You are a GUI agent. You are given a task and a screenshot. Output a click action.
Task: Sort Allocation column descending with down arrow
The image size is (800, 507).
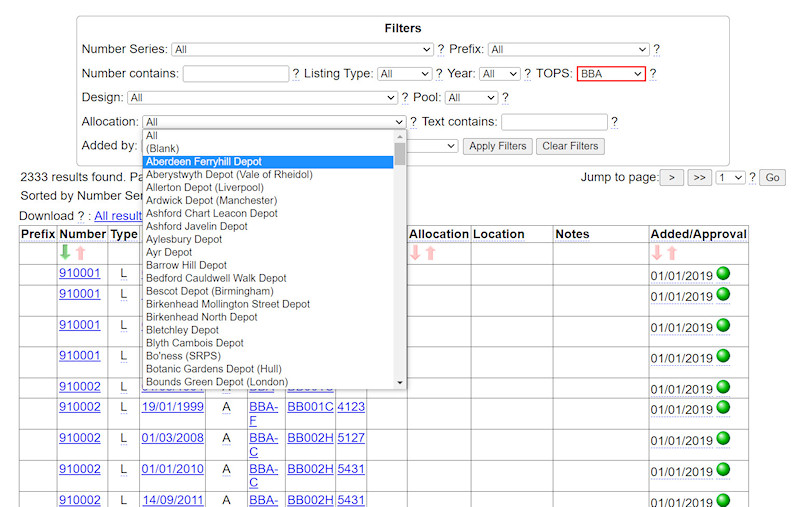pos(415,253)
